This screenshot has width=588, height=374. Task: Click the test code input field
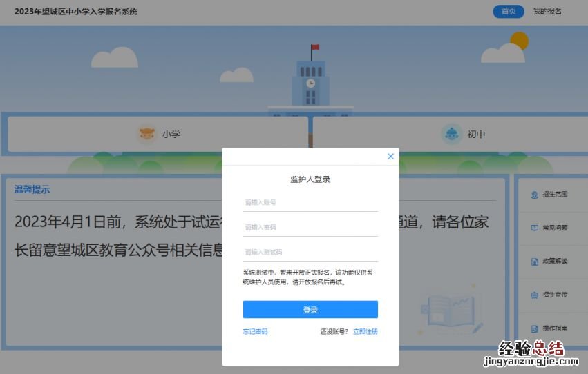click(x=310, y=252)
